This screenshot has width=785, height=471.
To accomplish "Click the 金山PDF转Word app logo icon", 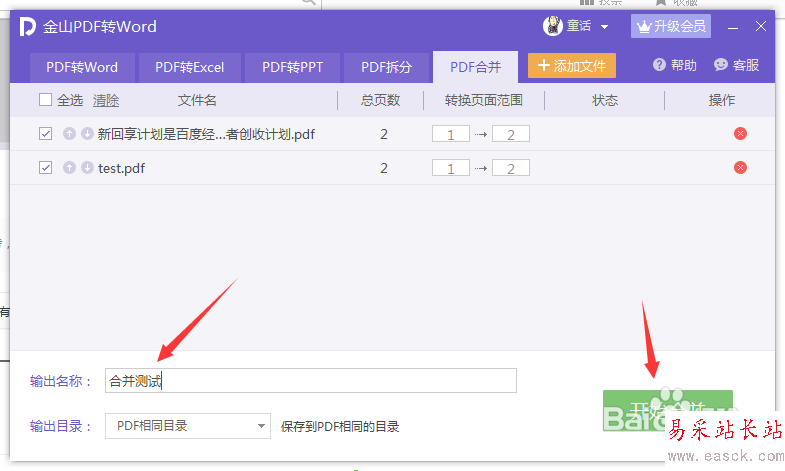I will point(28,27).
